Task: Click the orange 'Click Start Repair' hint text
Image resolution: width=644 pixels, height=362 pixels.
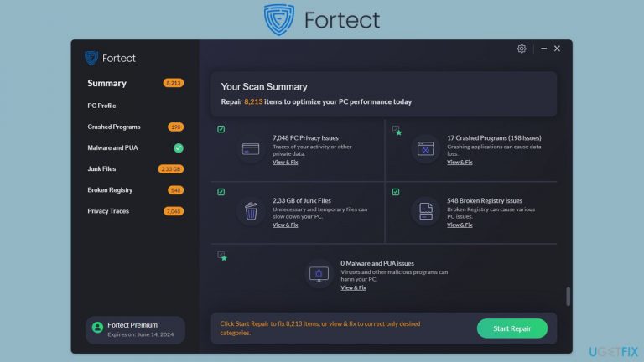Action: 320,328
